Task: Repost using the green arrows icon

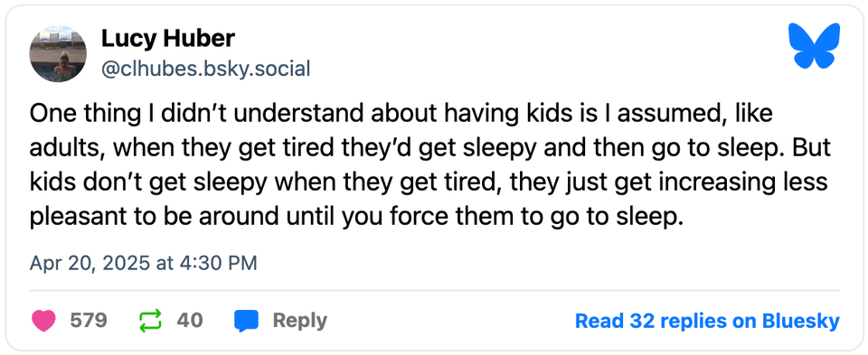Action: pyautogui.click(x=150, y=320)
